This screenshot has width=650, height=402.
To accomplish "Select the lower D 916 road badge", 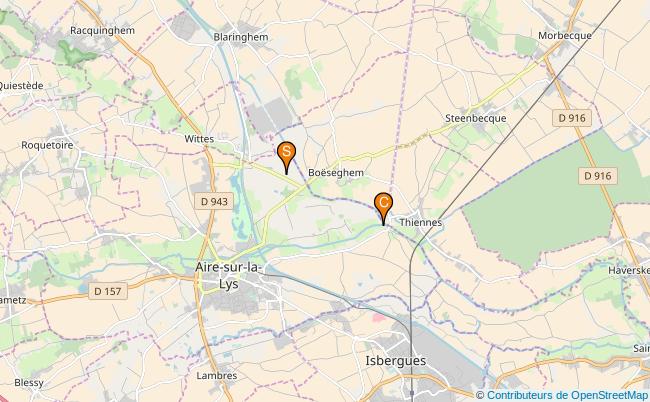I will point(598,176).
